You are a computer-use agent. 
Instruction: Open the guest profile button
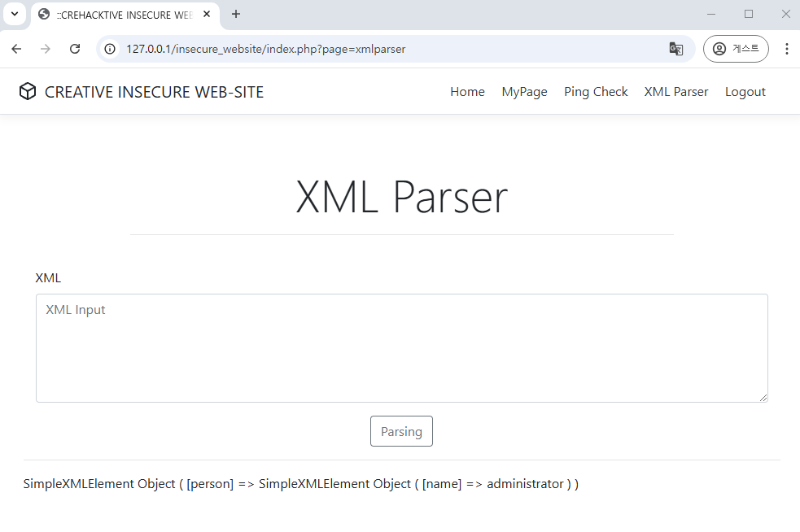point(736,49)
